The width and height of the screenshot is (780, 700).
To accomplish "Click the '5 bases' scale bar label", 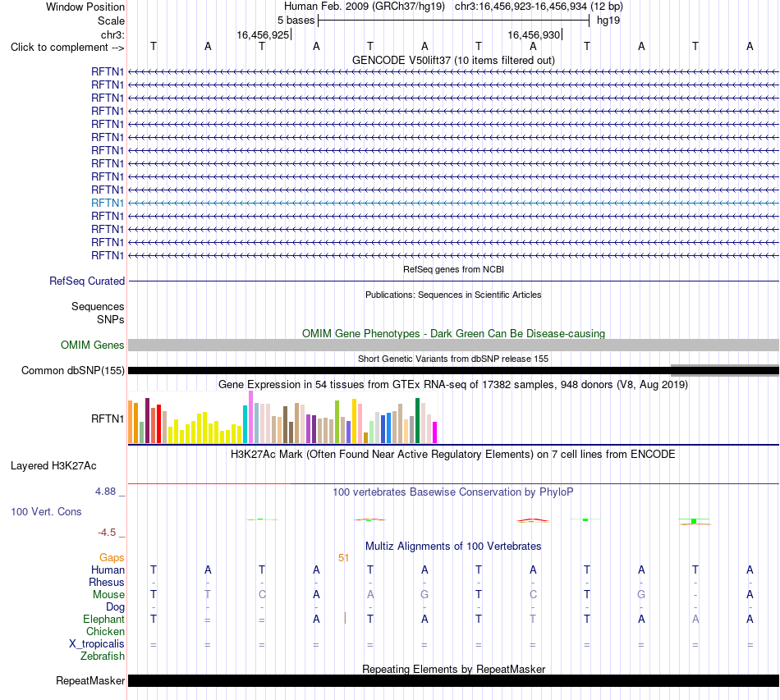I will point(296,21).
